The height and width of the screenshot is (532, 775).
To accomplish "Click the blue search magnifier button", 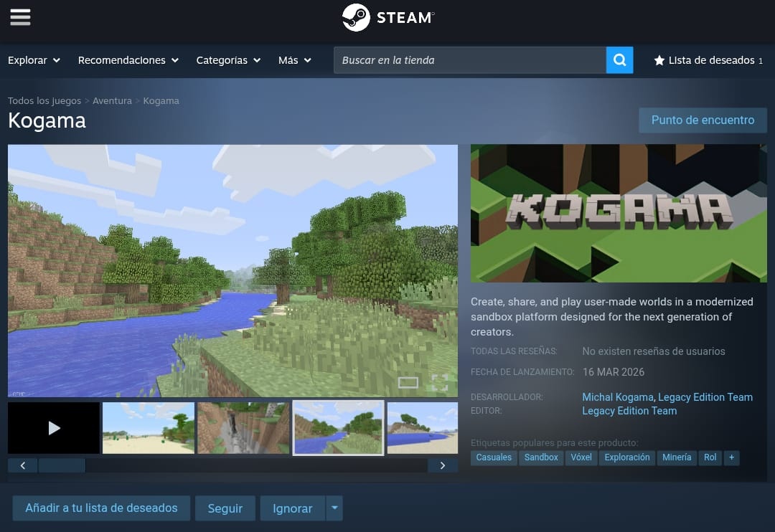I will (619, 60).
